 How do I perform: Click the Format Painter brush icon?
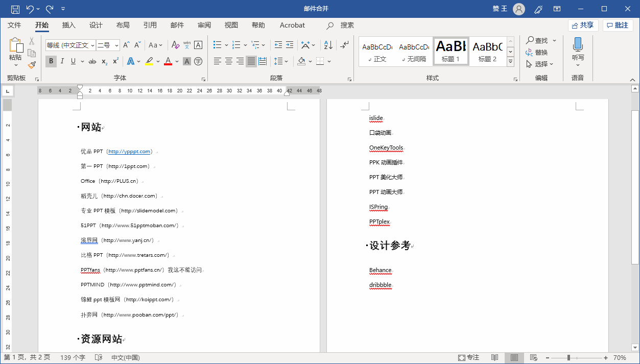pyautogui.click(x=32, y=65)
